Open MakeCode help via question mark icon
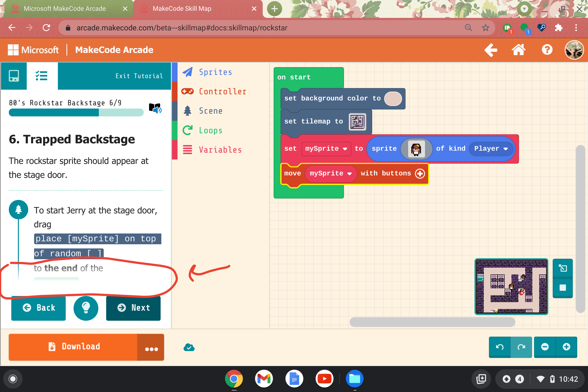Image resolution: width=588 pixels, height=392 pixels. pyautogui.click(x=547, y=50)
